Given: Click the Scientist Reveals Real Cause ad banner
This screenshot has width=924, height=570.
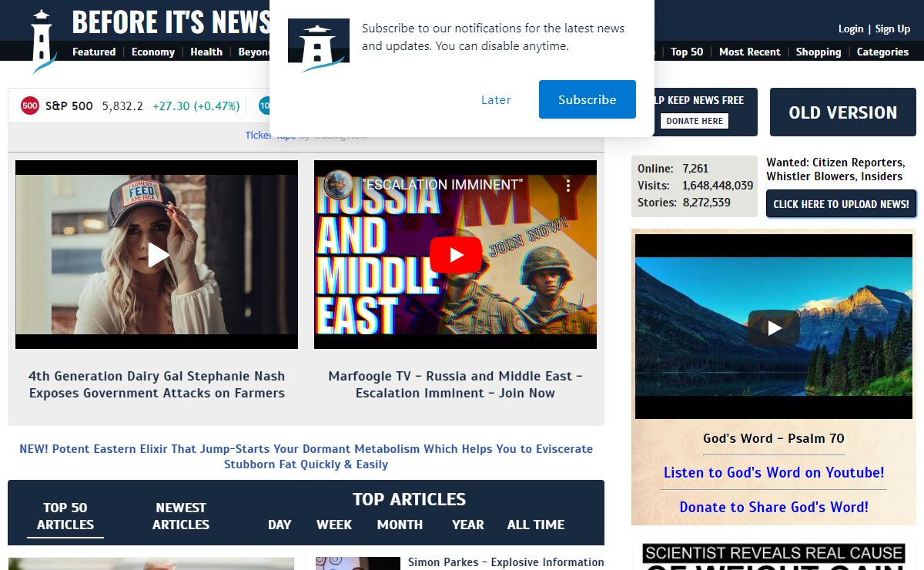Looking at the screenshot, I should 774,555.
